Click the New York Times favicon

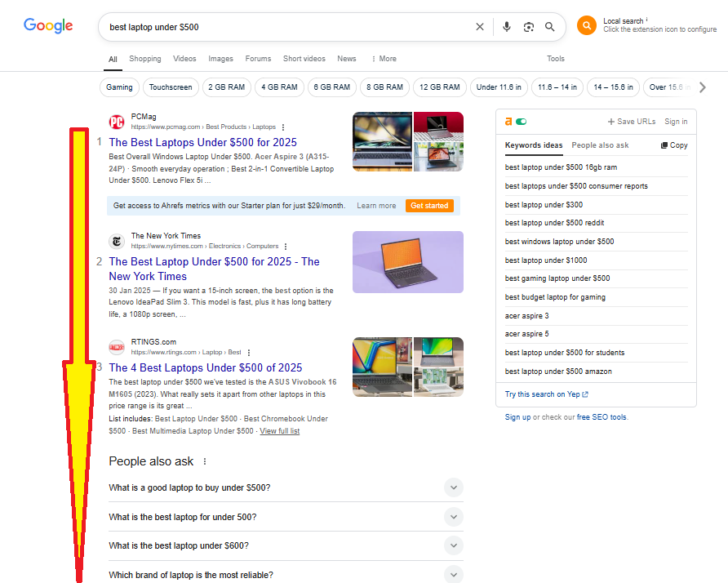(x=117, y=241)
